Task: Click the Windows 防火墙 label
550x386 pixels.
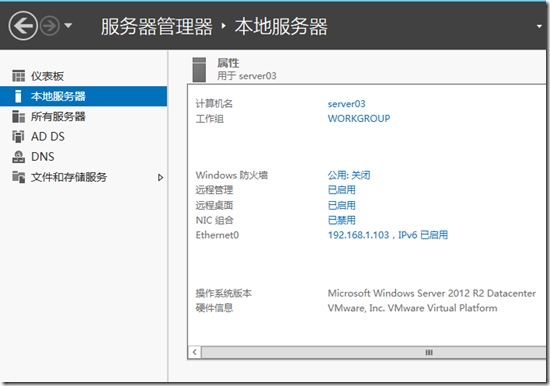Action: pos(232,175)
